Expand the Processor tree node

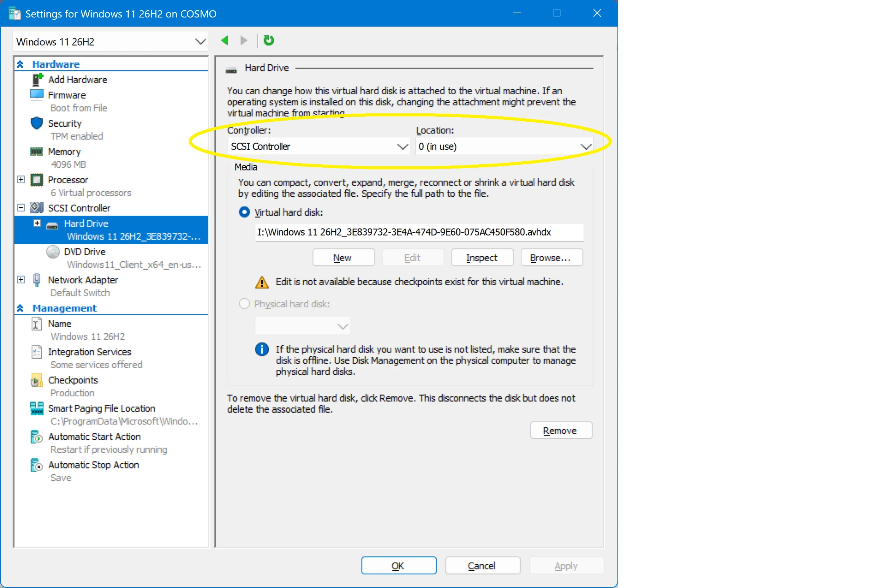tap(21, 179)
